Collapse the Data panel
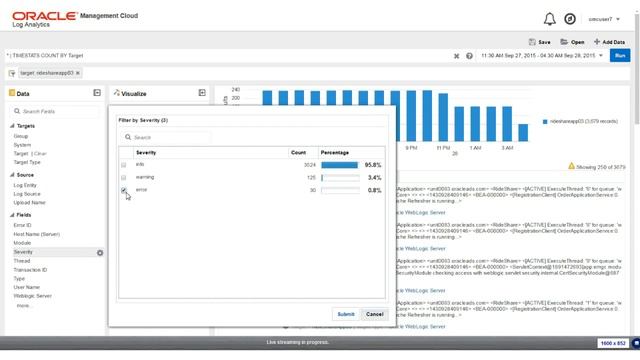 point(97,93)
